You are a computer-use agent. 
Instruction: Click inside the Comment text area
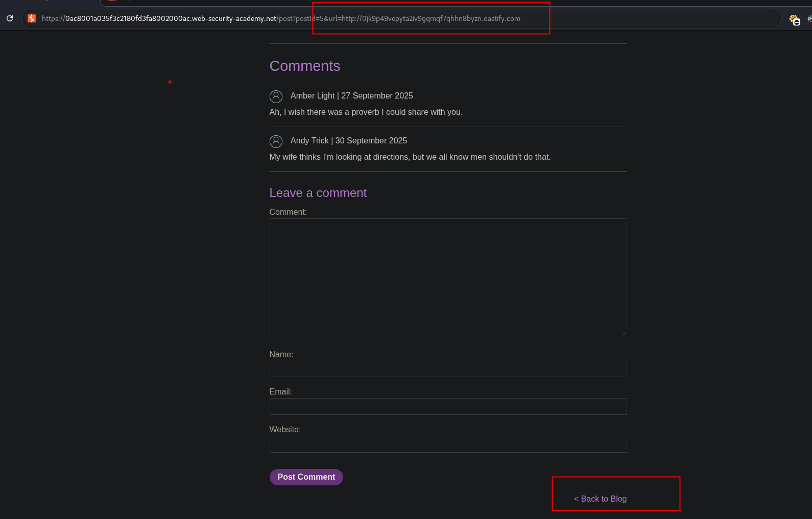tap(448, 277)
